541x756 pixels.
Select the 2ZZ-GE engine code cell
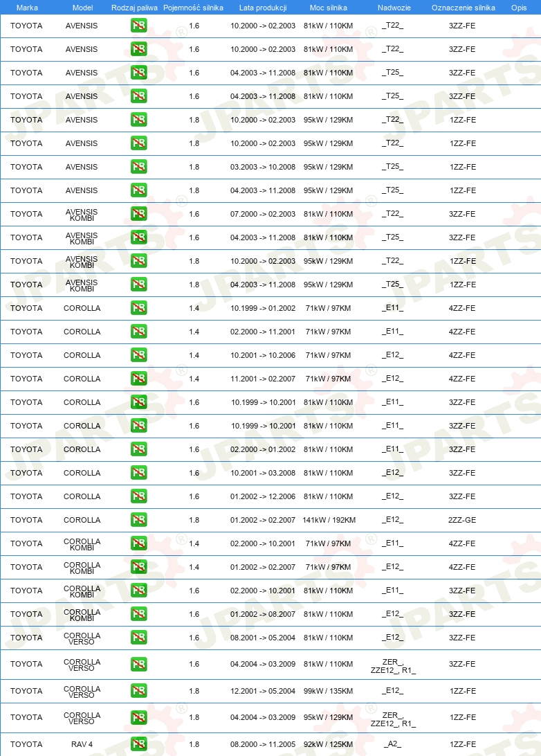tap(462, 520)
